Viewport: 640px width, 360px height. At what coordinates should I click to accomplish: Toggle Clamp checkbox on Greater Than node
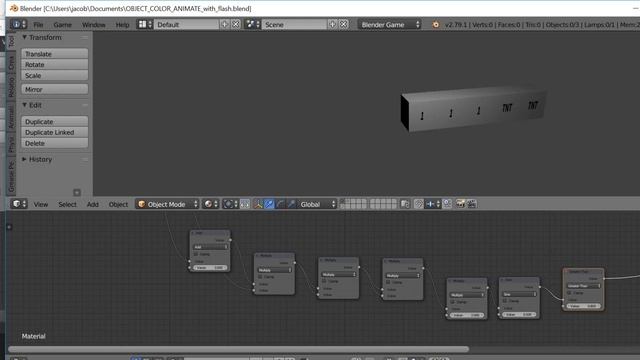(x=569, y=293)
